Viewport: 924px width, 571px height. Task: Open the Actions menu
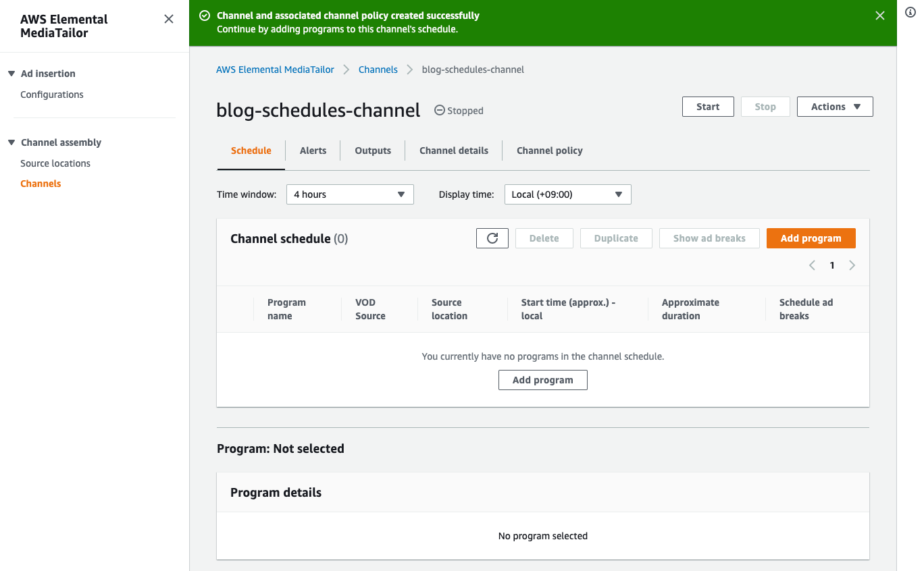click(835, 106)
